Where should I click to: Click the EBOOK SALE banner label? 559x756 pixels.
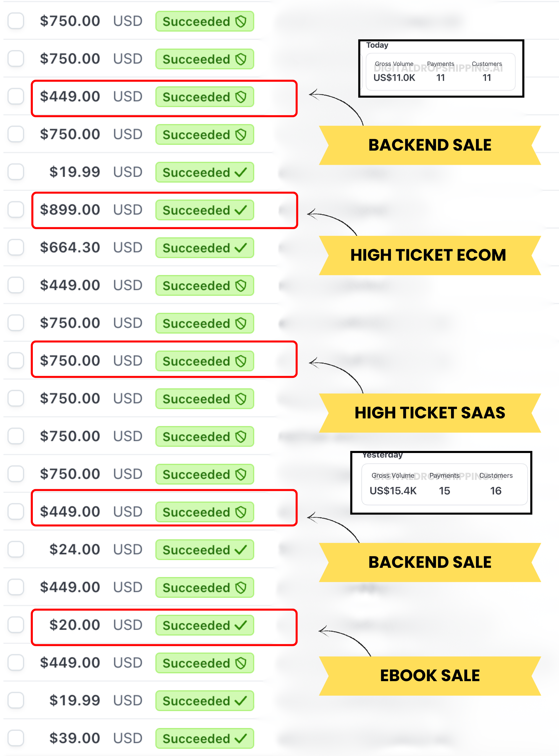point(430,676)
